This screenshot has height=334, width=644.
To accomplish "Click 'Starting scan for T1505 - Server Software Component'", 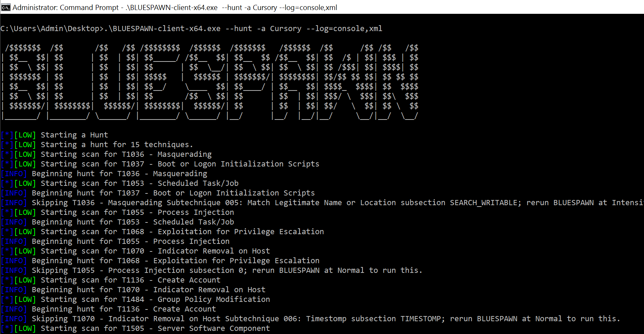I will coord(136,328).
